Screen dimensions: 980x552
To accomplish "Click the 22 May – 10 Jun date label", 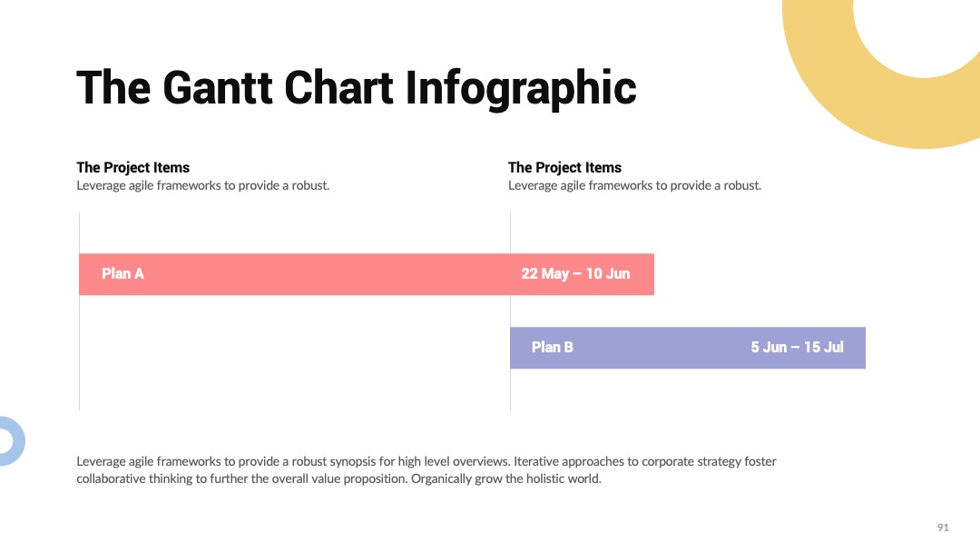I will (575, 274).
